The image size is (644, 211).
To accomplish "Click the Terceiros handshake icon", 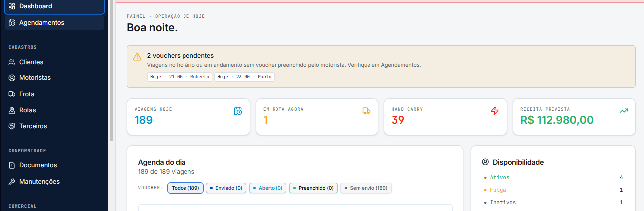I will tap(12, 126).
